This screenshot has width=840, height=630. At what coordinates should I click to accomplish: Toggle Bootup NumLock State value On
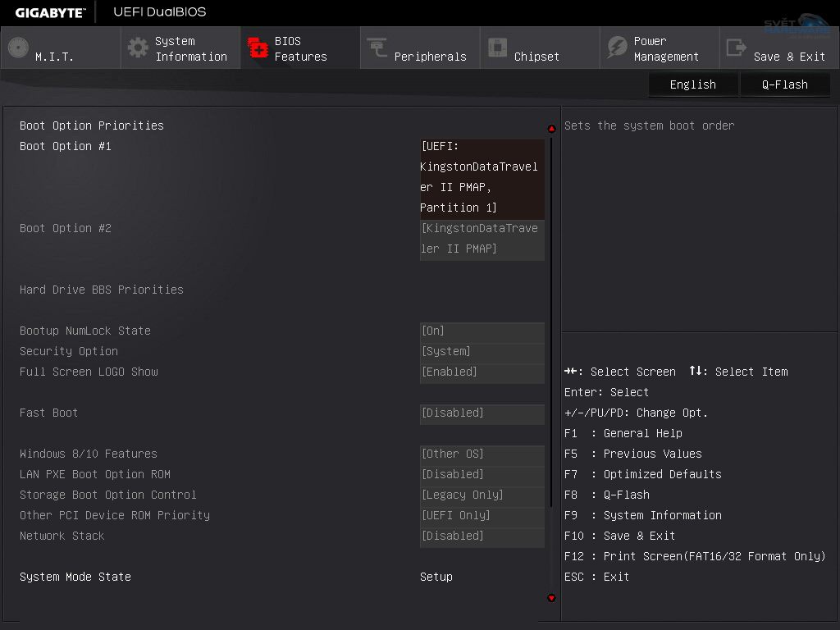coord(482,331)
